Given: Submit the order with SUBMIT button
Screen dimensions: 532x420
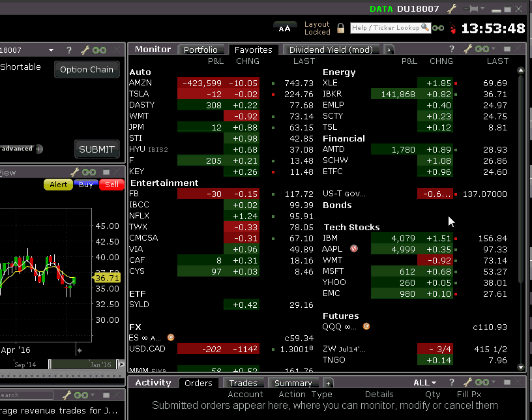Looking at the screenshot, I should point(96,149).
